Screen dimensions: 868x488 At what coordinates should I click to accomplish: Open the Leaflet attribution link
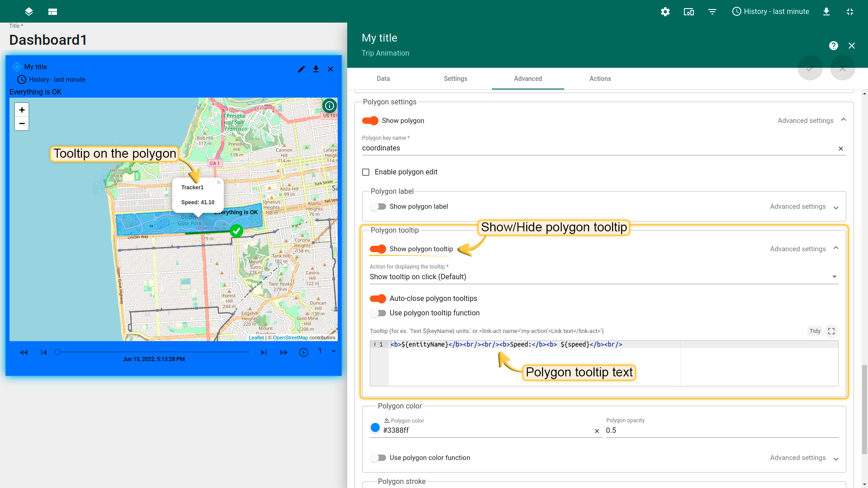point(256,338)
